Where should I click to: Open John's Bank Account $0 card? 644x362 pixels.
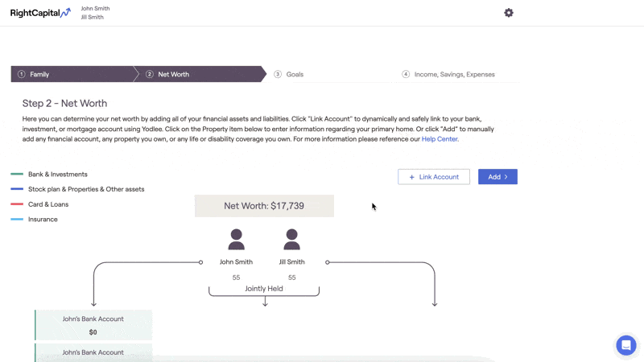93,325
